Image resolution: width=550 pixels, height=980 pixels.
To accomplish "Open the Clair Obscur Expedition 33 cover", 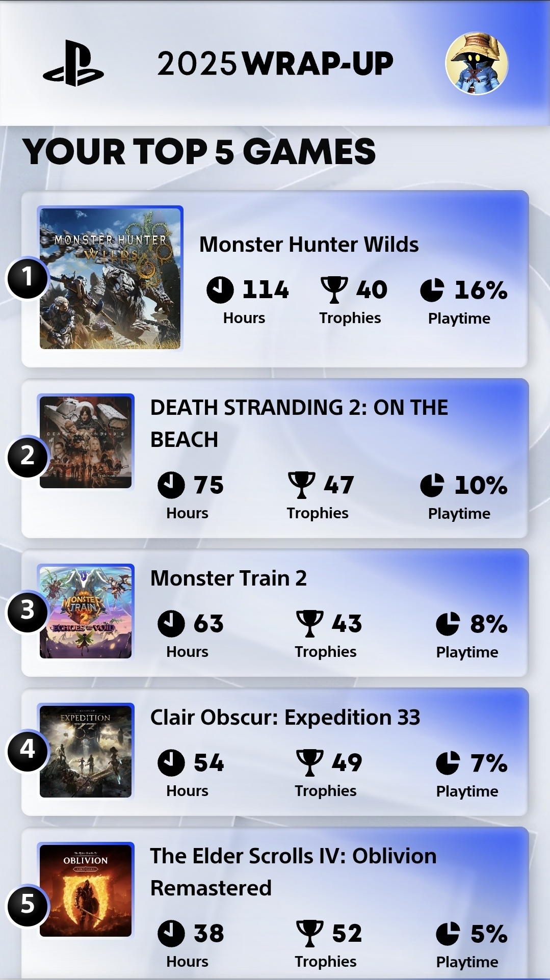I will (x=86, y=750).
